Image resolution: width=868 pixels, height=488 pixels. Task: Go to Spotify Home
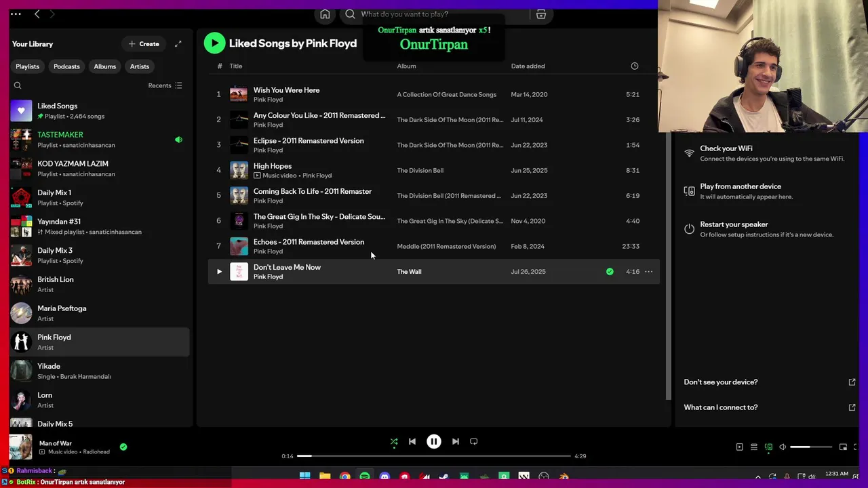(325, 14)
